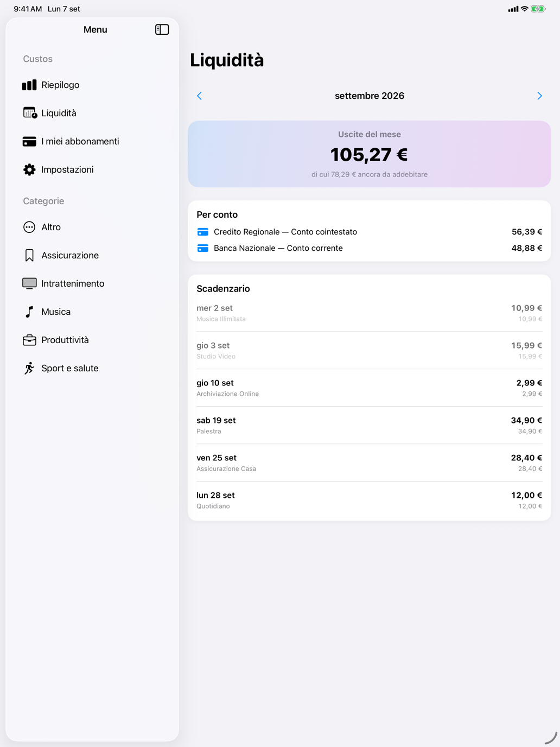560x747 pixels.
Task: Click the bold 2,99 € amount
Action: pos(529,383)
